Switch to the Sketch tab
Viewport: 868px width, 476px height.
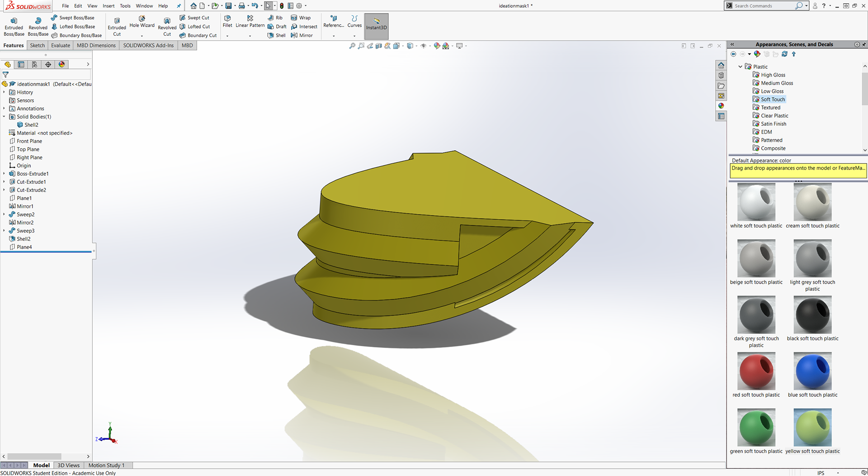pyautogui.click(x=38, y=45)
